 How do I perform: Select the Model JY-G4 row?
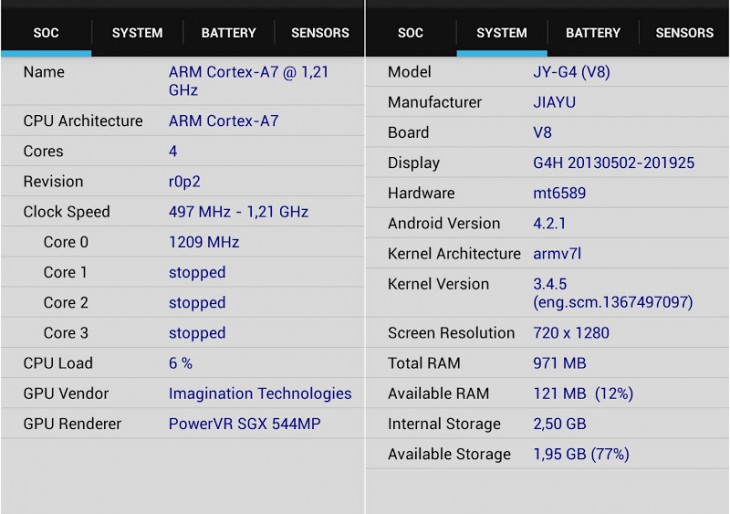pos(547,72)
